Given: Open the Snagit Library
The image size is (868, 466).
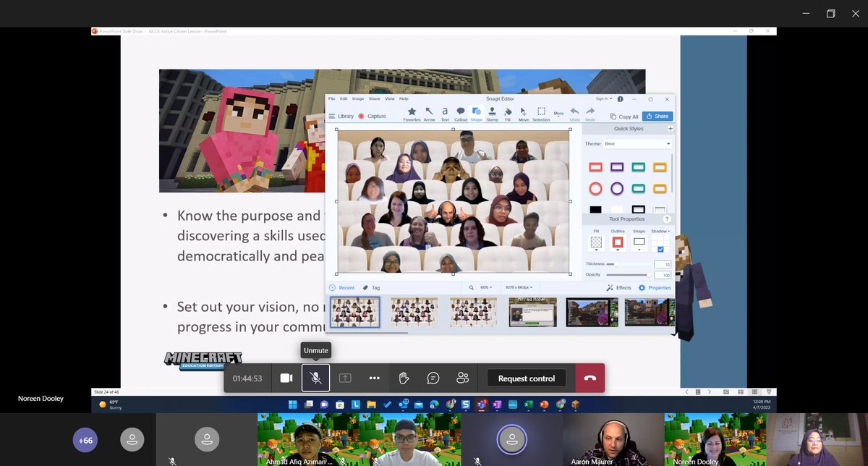Looking at the screenshot, I should [x=341, y=116].
